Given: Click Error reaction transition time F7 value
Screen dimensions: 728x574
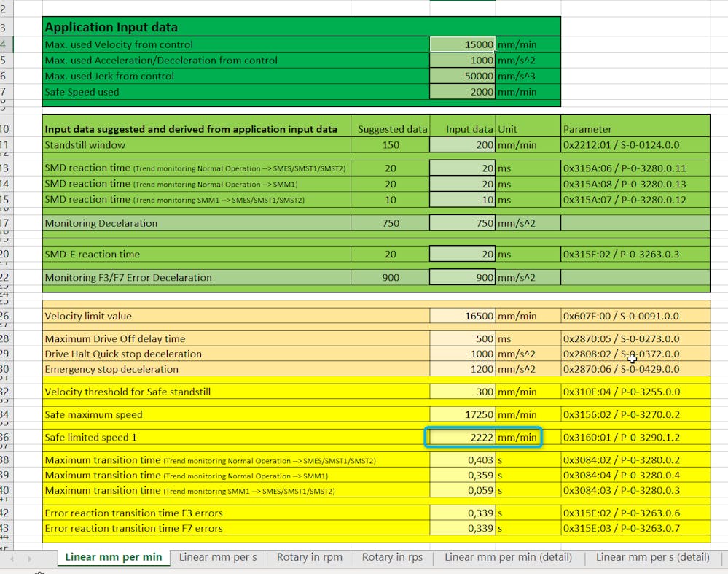Looking at the screenshot, I should click(x=463, y=529).
